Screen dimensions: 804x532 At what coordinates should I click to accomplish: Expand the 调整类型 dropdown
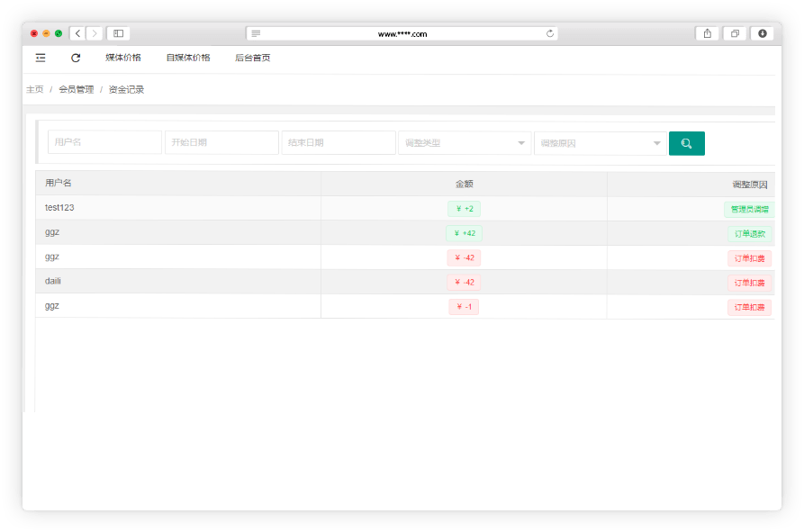(x=465, y=143)
